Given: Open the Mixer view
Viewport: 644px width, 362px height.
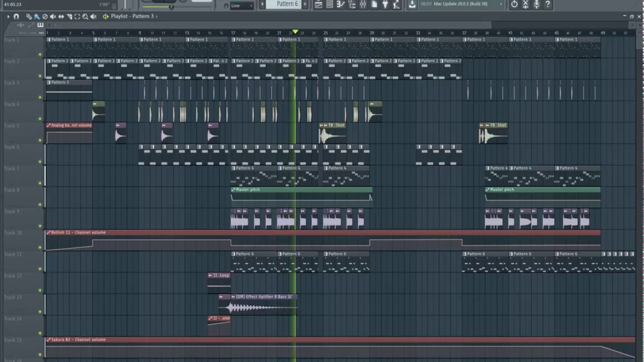Looking at the screenshot, I should coord(363,5).
